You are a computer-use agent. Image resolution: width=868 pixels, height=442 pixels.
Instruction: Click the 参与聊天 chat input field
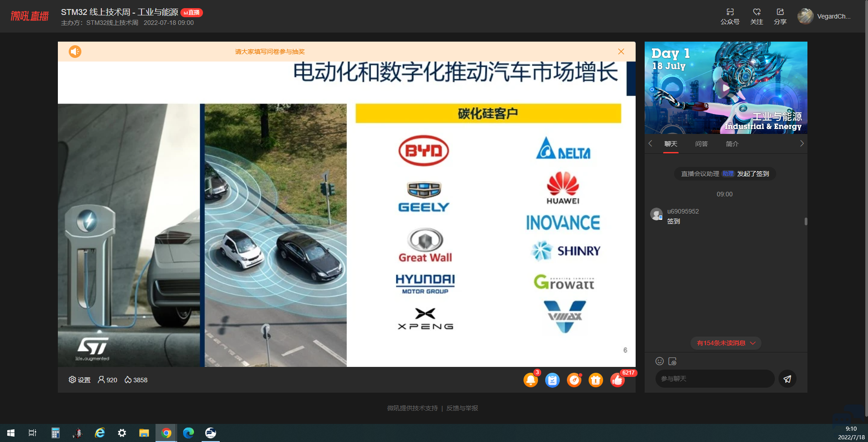tap(715, 379)
